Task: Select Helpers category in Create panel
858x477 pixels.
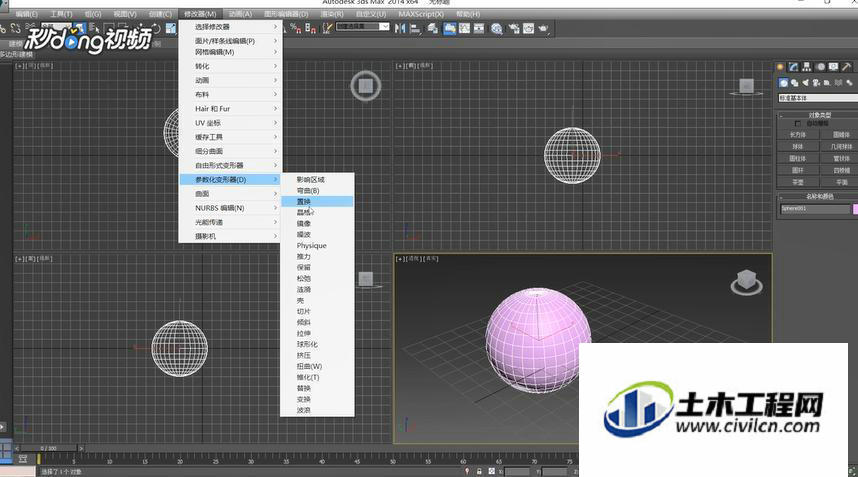Action: (827, 83)
